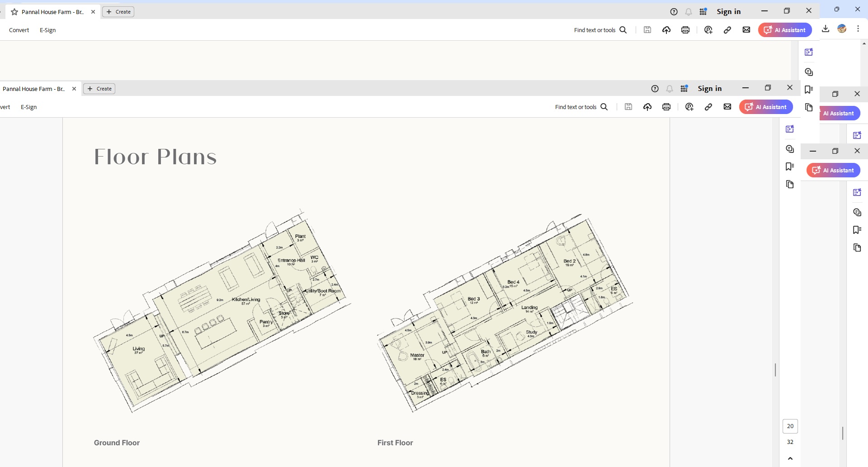Click the total page count '32'

pos(790,442)
